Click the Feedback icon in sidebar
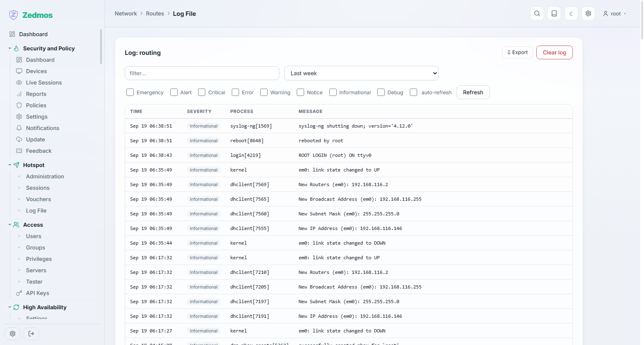The height and width of the screenshot is (345, 644). [19, 151]
